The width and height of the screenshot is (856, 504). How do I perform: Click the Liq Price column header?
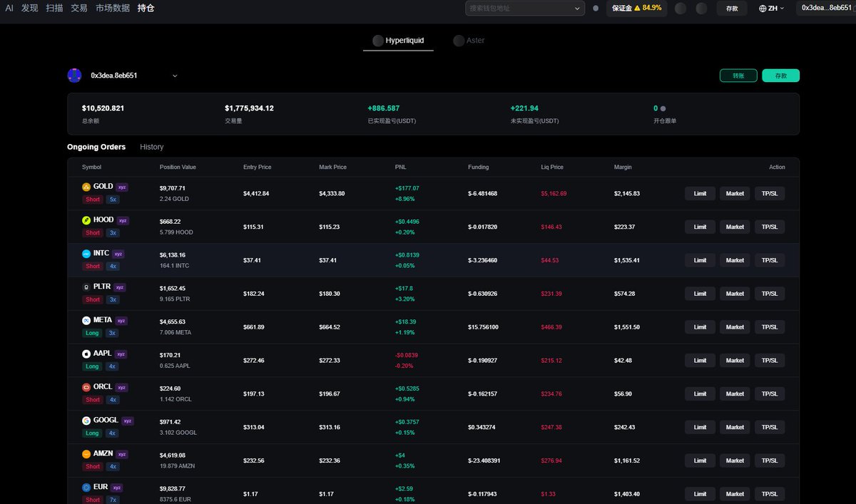tap(552, 167)
